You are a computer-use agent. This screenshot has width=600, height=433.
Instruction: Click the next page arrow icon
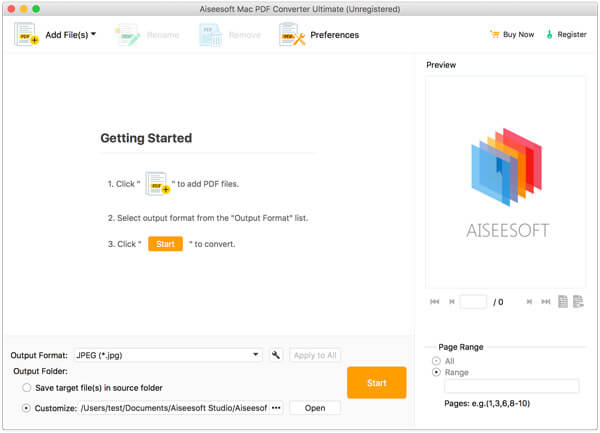[529, 302]
